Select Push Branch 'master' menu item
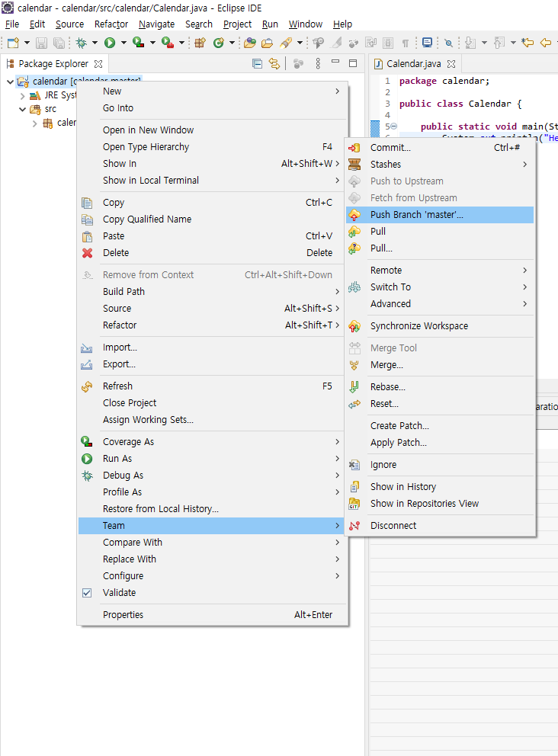Screen dimensions: 558x756 pyautogui.click(x=440, y=215)
